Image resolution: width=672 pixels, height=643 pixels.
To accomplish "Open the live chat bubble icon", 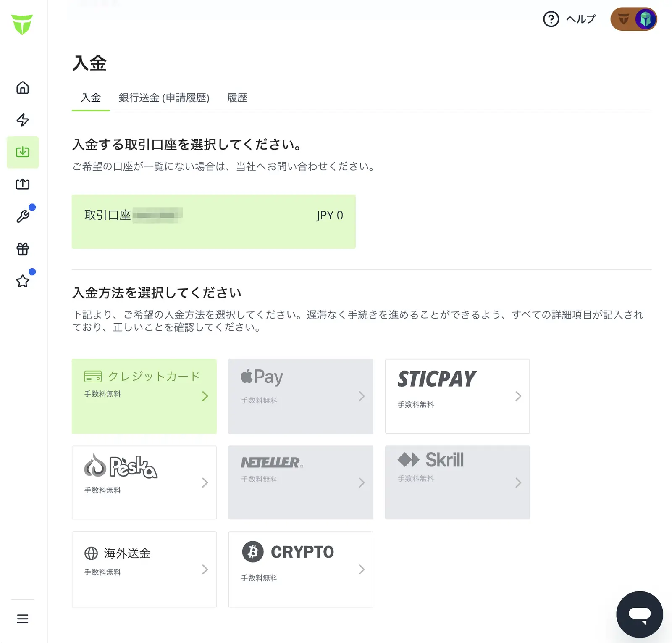I will (640, 614).
